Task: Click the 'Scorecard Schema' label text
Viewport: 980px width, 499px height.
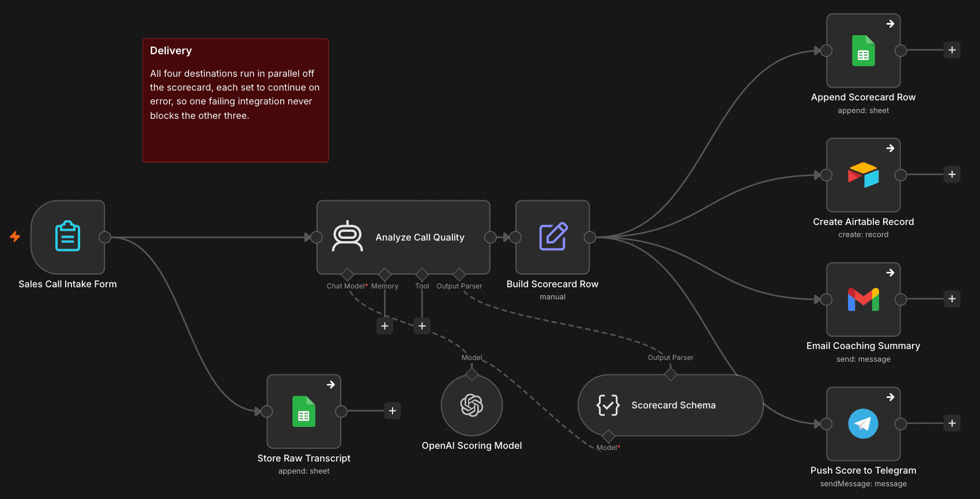Action: [673, 405]
